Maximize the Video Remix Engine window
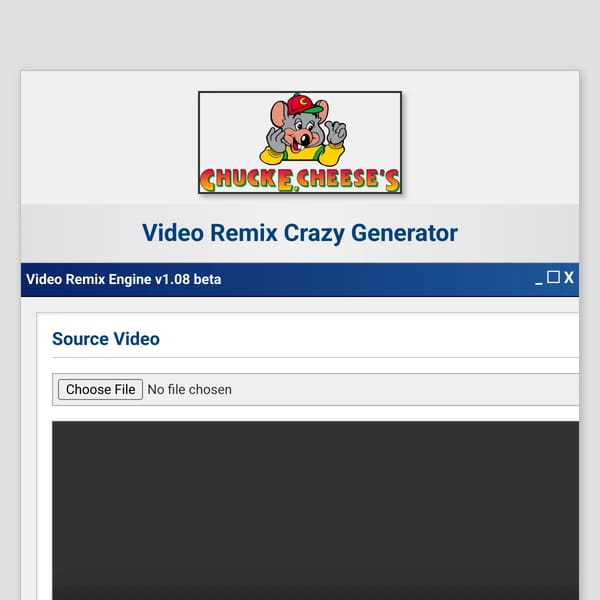 tap(553, 277)
